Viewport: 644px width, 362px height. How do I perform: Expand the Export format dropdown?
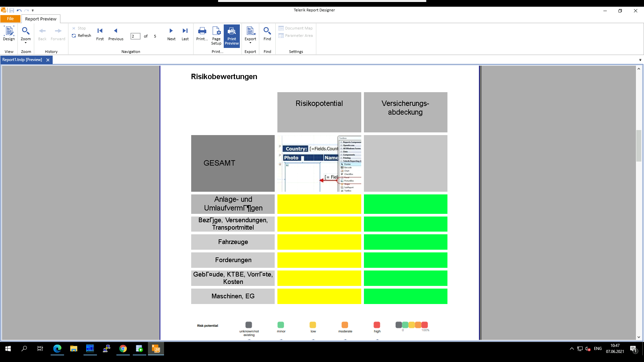click(250, 43)
